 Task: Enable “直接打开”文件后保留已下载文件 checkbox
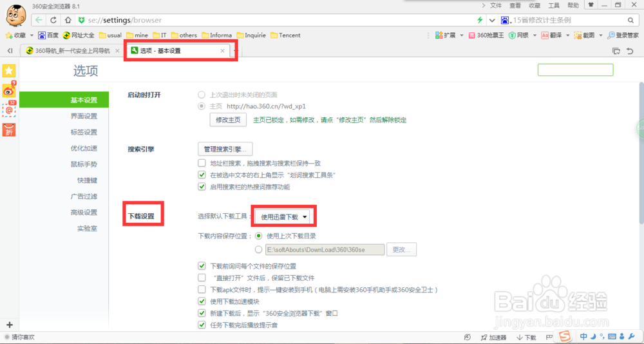click(202, 278)
